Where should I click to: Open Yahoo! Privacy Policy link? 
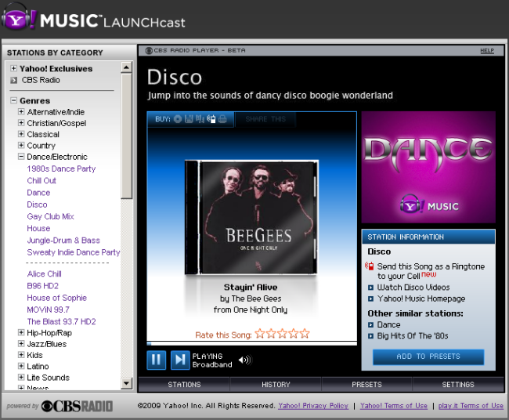(313, 406)
